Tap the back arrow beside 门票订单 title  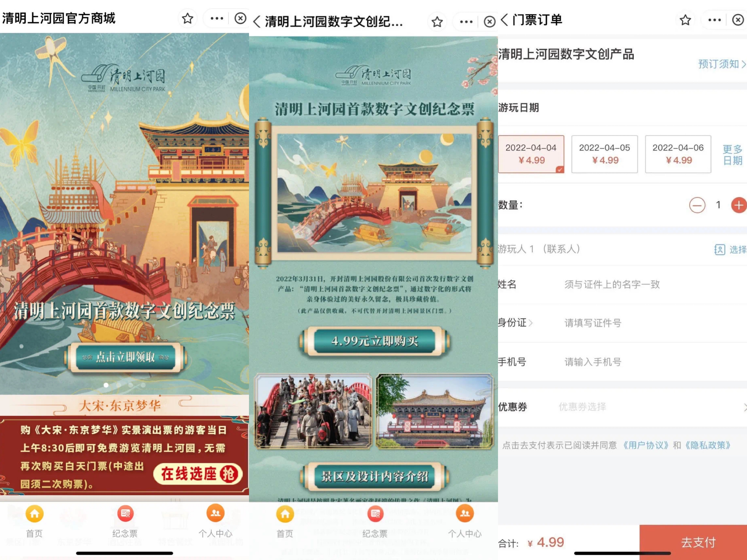coord(504,20)
